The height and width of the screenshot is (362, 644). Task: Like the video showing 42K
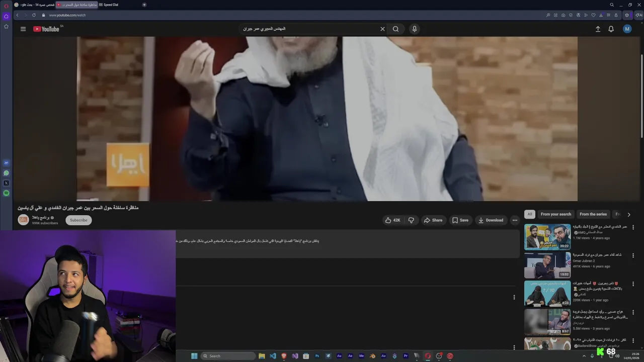coord(392,220)
